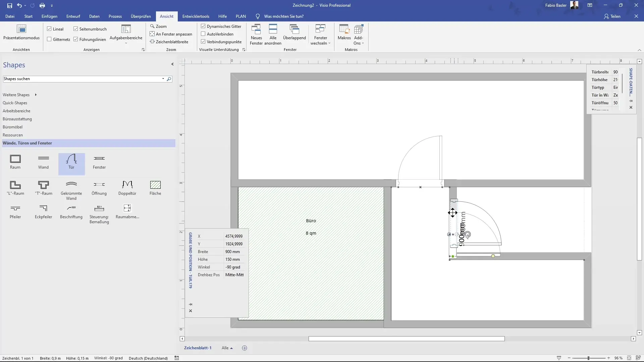Toggle Dynamisches Gitter checkbox
The image size is (644, 362).
[x=203, y=26]
